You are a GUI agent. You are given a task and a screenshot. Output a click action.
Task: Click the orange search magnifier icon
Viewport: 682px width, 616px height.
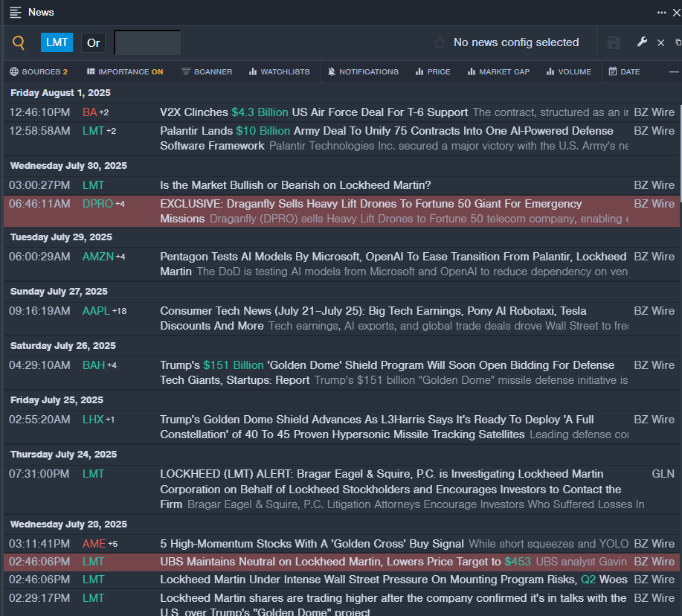coord(19,42)
